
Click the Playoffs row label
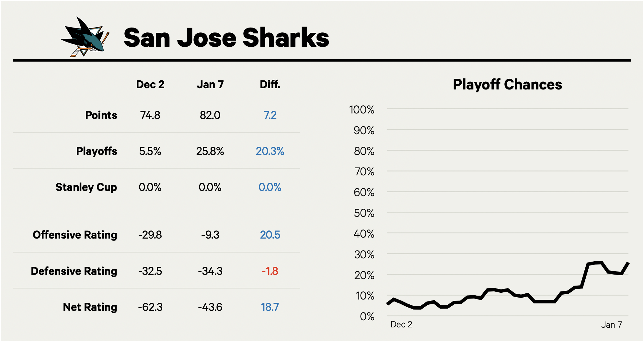[97, 151]
